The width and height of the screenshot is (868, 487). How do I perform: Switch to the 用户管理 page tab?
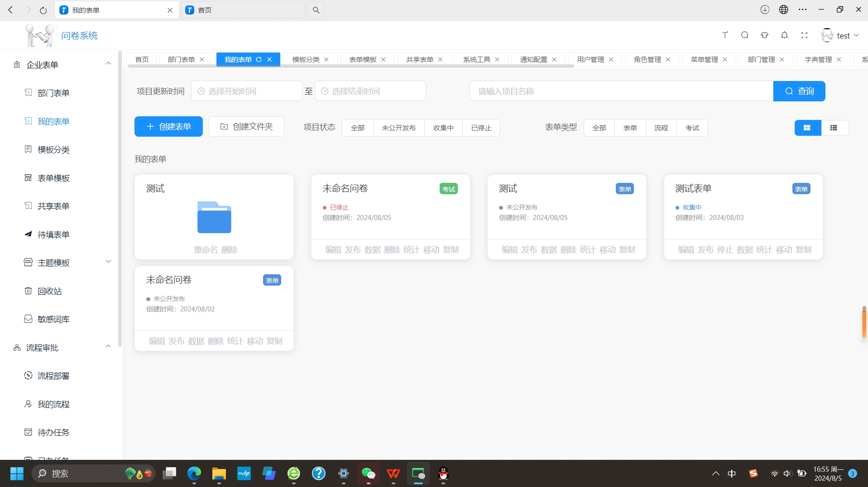[x=590, y=59]
